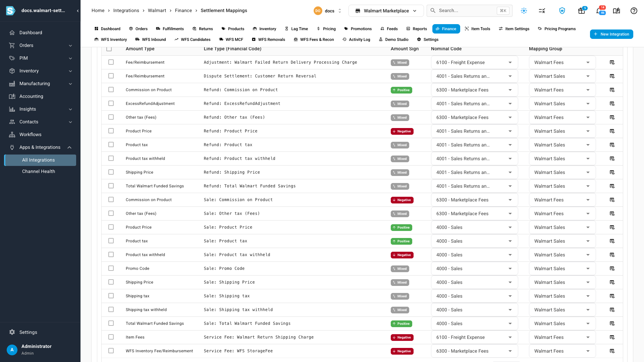Click the shield icon in header
Viewport: 644px width, 362px height.
point(562,11)
